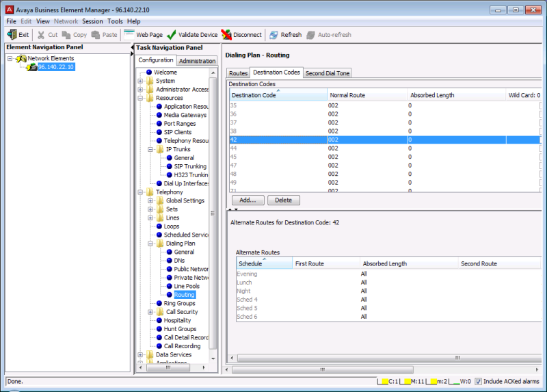Click the Resources folder icon

(x=150, y=98)
